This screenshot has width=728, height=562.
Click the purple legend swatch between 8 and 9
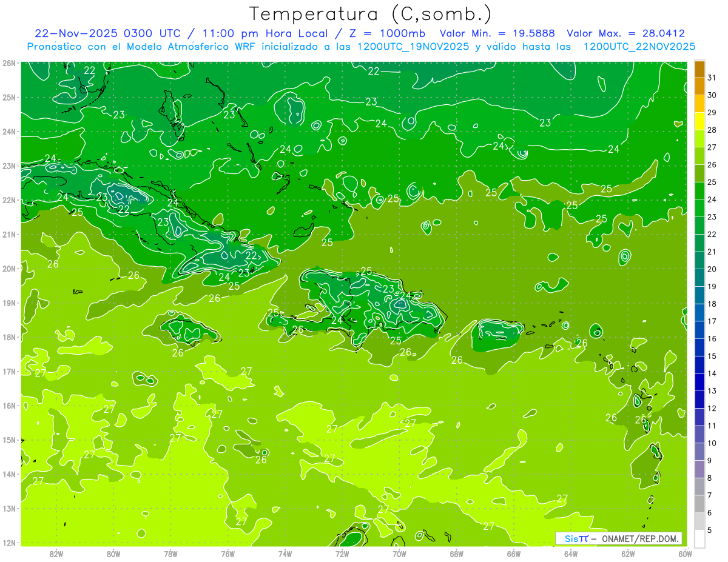tap(699, 469)
